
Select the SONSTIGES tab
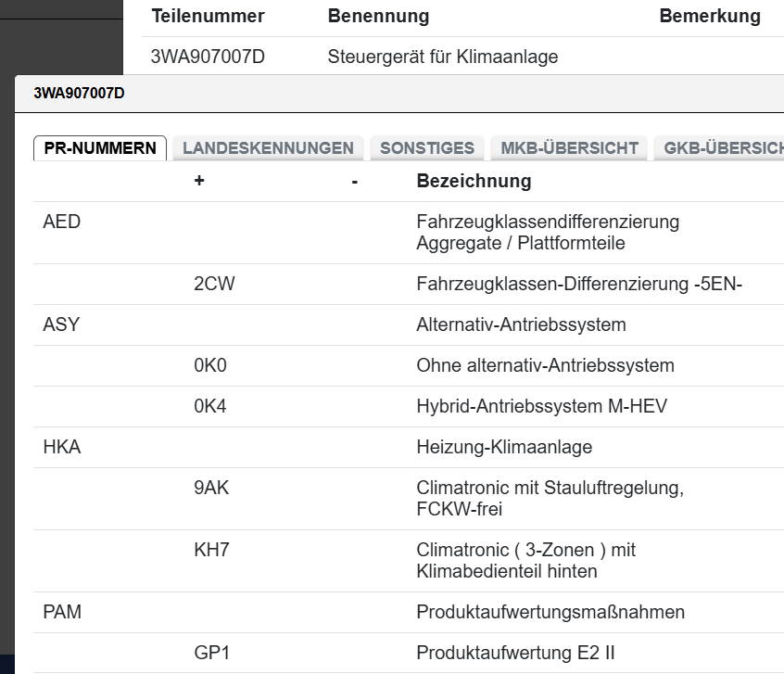pos(426,148)
